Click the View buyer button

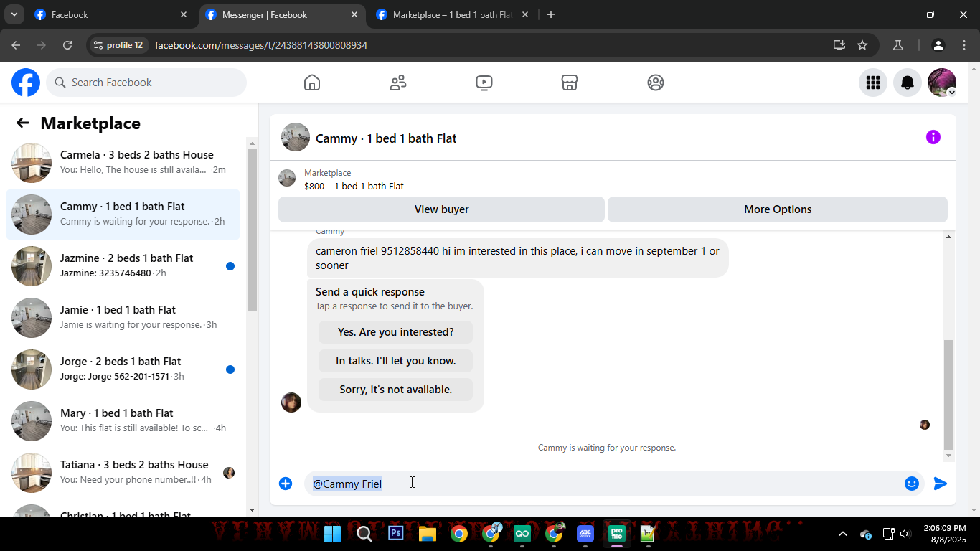(x=441, y=209)
